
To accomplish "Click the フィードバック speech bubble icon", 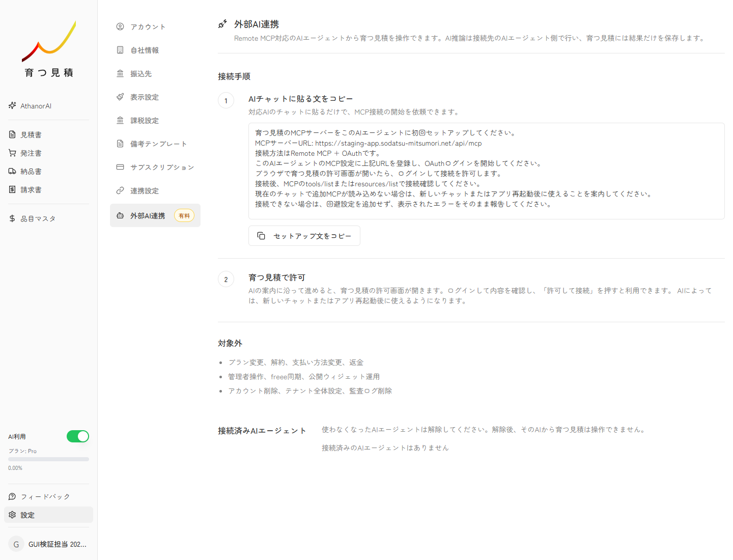I will (x=12, y=496).
